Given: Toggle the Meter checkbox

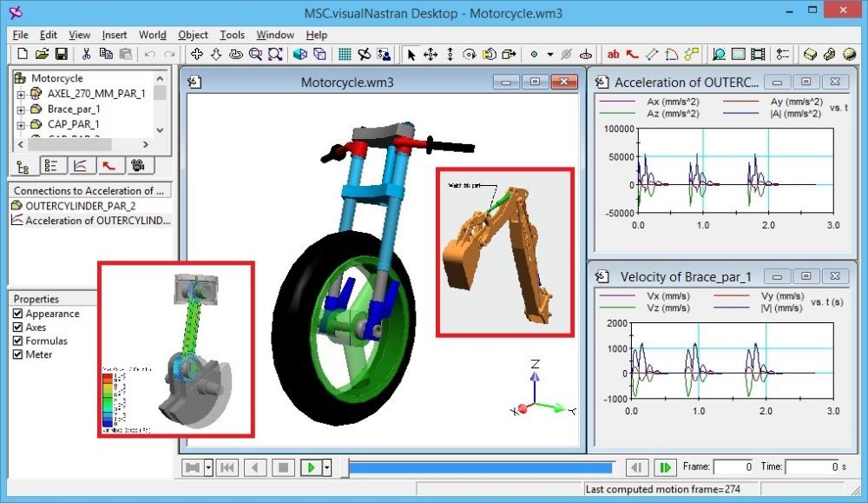Looking at the screenshot, I should point(17,354).
